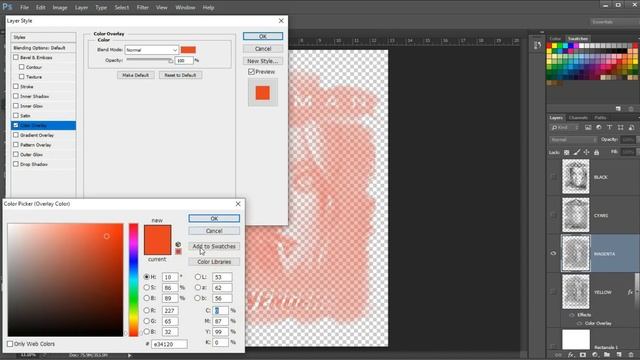640x360 pixels.
Task: Switch to the Paths tab
Action: tap(600, 118)
